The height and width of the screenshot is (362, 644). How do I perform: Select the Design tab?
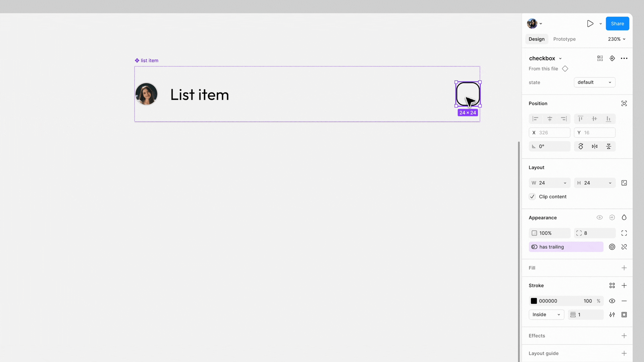tap(537, 39)
